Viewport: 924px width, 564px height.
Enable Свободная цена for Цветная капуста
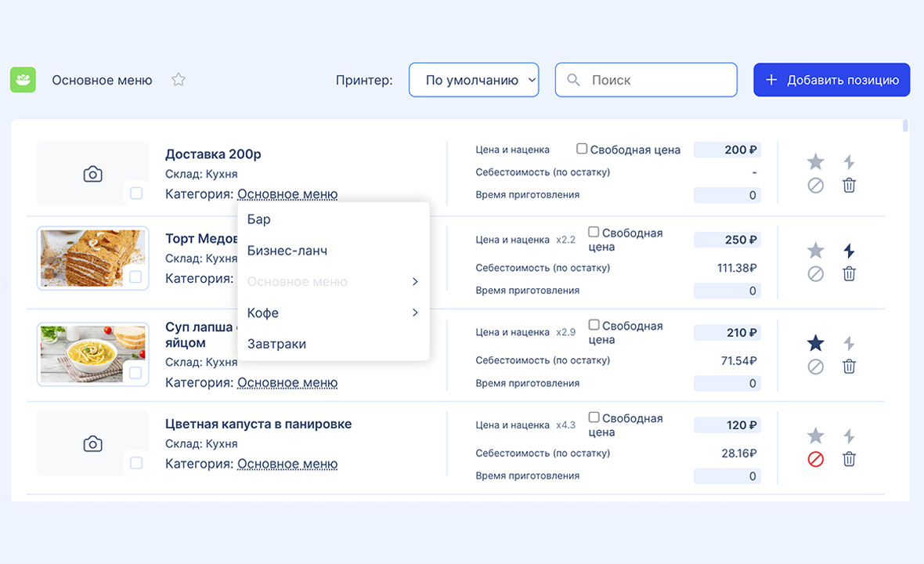(x=594, y=418)
